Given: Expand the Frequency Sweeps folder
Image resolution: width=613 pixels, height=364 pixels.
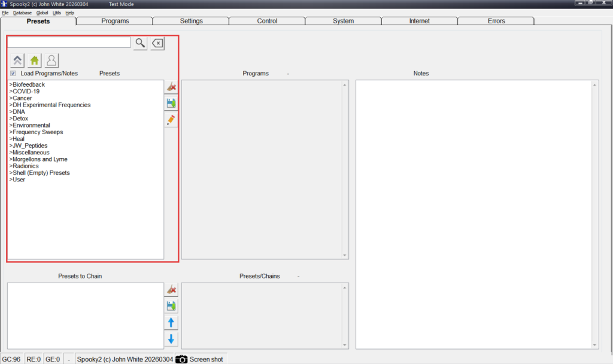Looking at the screenshot, I should click(x=37, y=132).
